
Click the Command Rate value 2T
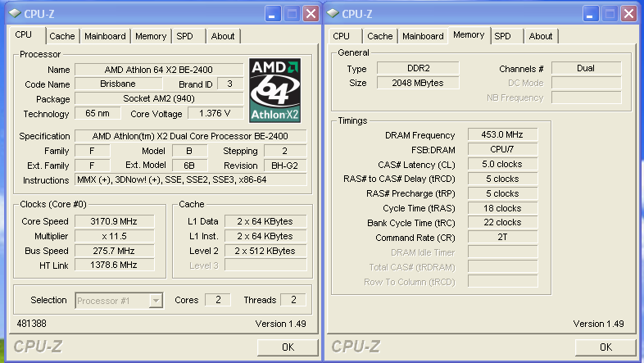(x=502, y=237)
